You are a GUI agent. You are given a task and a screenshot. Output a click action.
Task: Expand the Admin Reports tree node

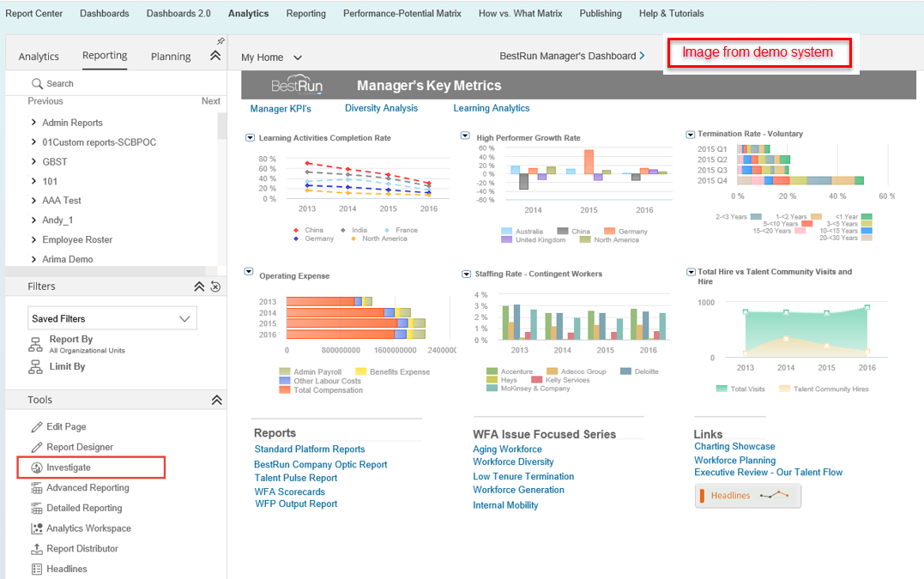(x=33, y=122)
